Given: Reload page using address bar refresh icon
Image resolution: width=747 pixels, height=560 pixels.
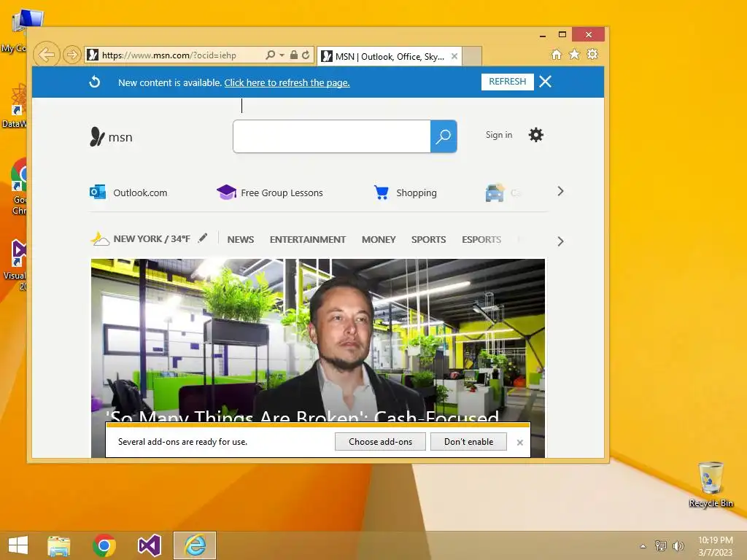Looking at the screenshot, I should pos(306,55).
